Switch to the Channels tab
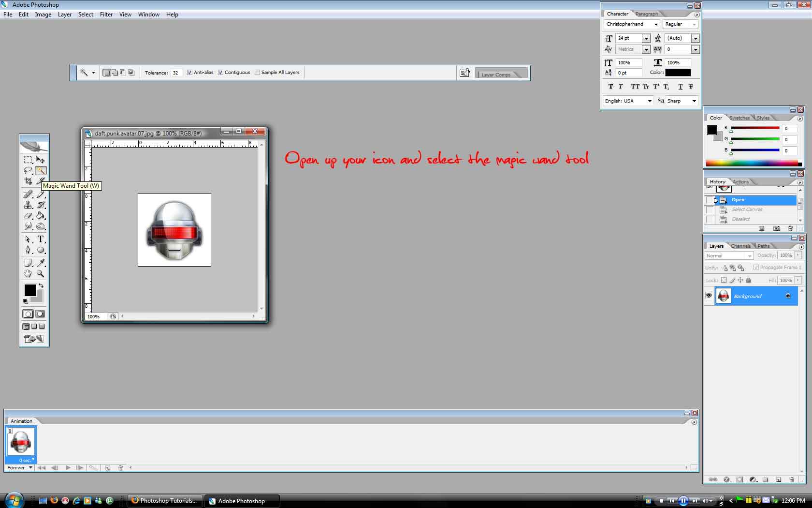Viewport: 812px width, 508px height. (740, 246)
